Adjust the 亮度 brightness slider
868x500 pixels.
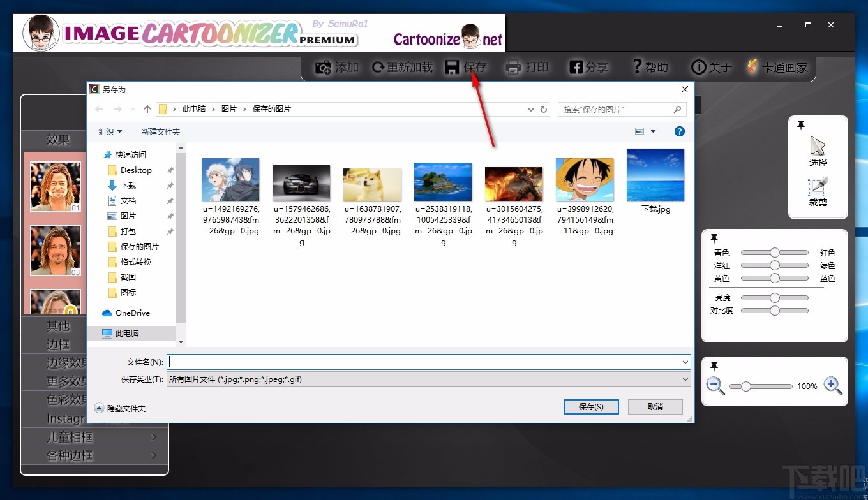pos(775,298)
